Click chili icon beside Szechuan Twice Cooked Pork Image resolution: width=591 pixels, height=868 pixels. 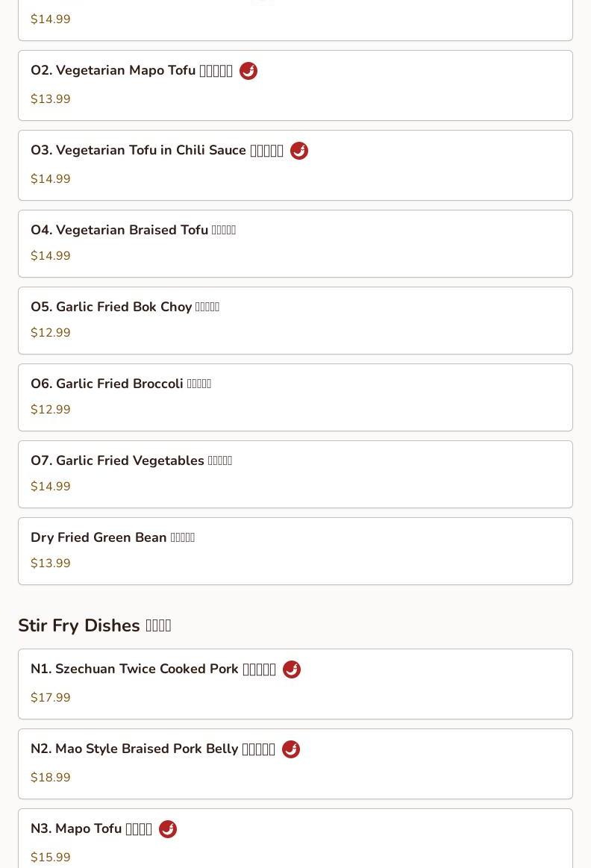292,669
